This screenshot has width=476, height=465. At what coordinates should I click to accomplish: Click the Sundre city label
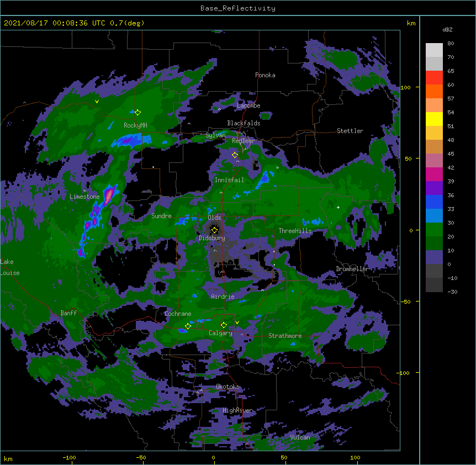pos(161,216)
